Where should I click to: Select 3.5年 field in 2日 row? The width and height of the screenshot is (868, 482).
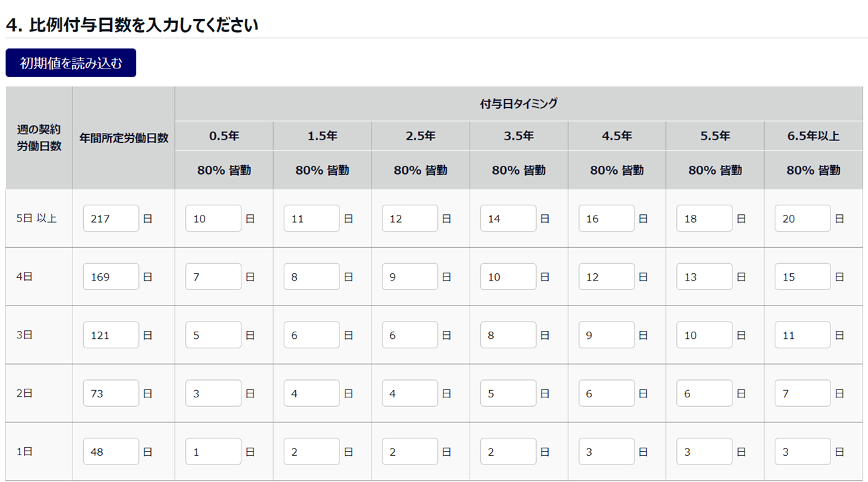508,393
